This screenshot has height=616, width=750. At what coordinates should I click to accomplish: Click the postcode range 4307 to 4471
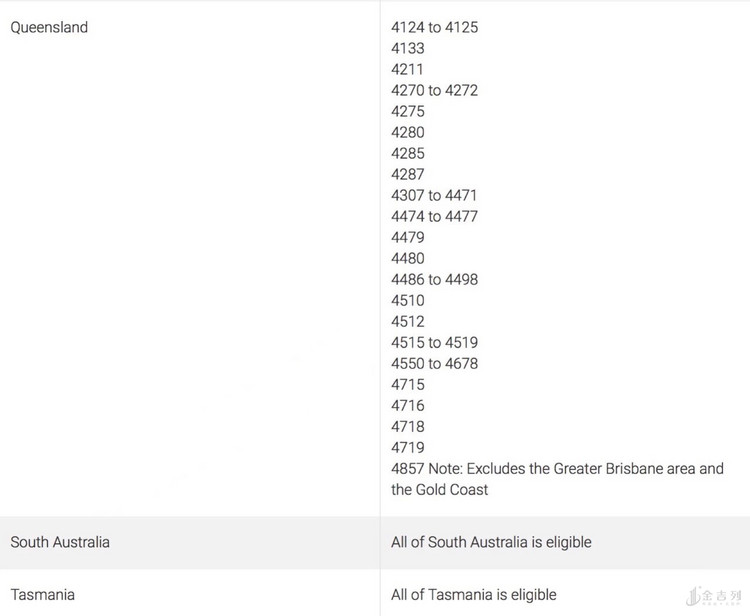pyautogui.click(x=434, y=195)
